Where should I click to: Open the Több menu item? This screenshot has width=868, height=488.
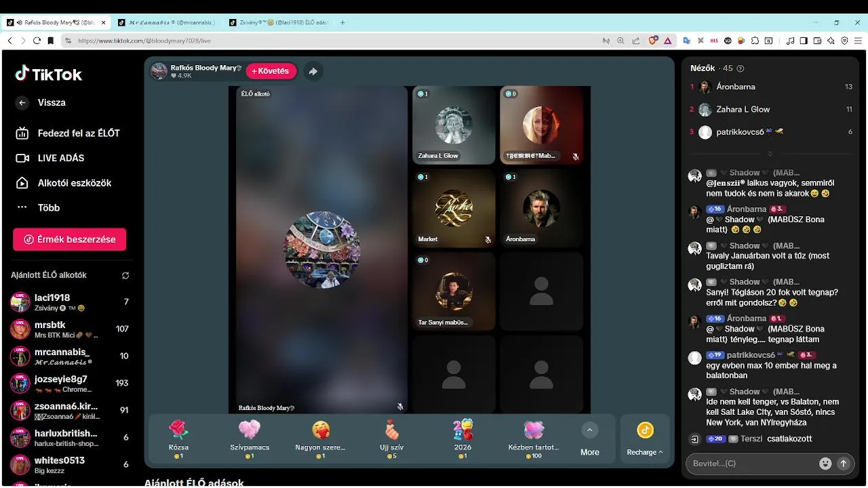38,207
